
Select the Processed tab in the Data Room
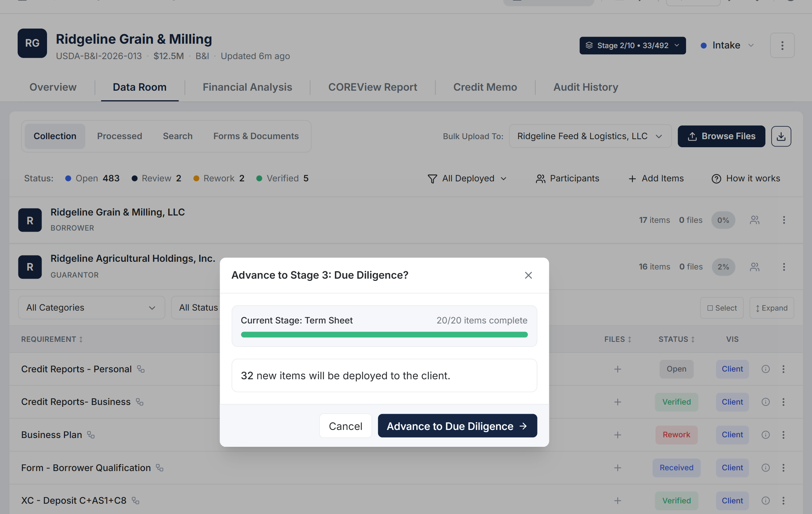click(119, 136)
